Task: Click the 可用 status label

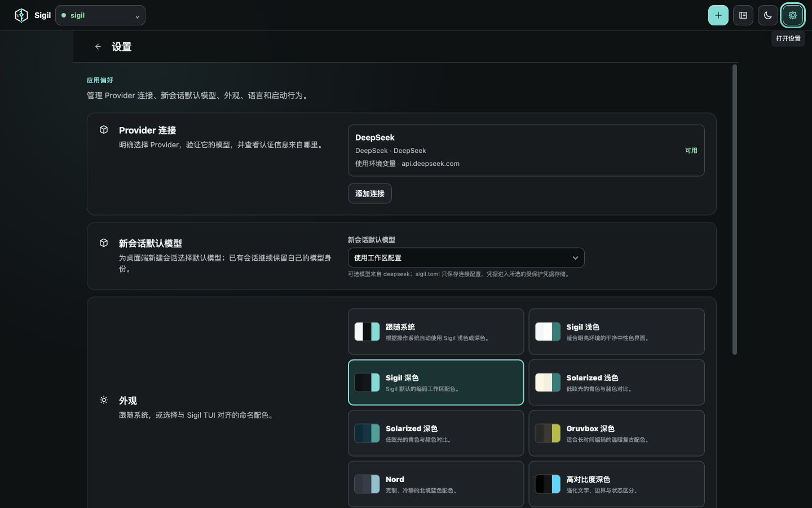Action: click(691, 151)
